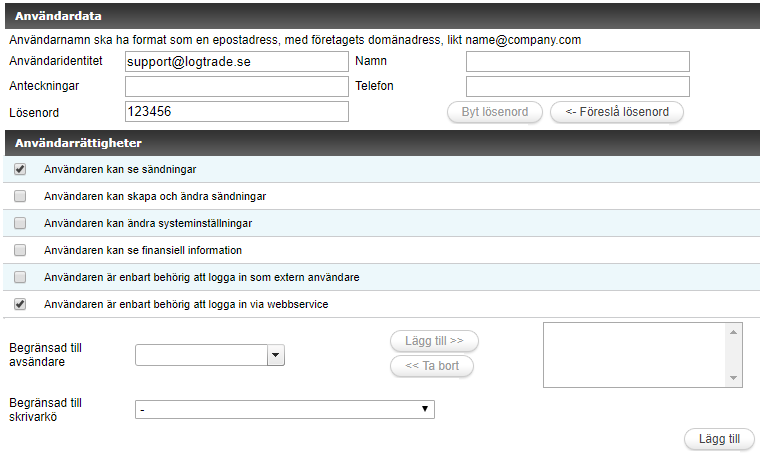The image size is (765, 456).
Task: Focus the Användaridentitet email field
Action: click(x=236, y=62)
